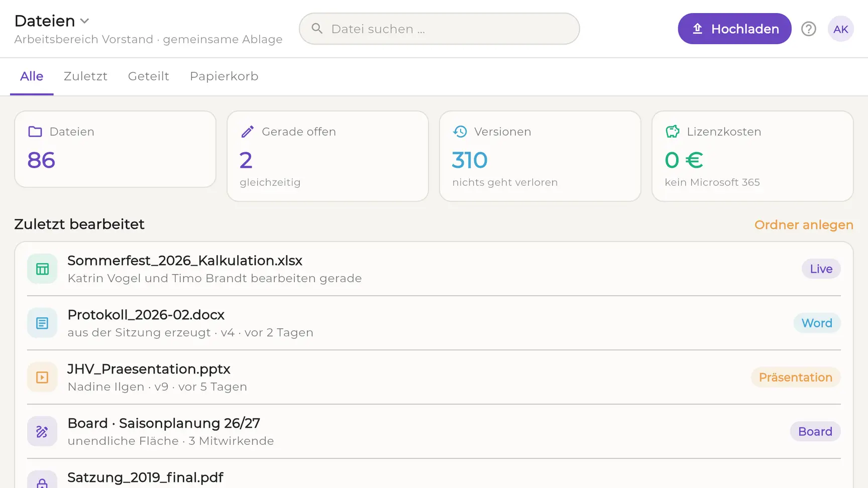The height and width of the screenshot is (488, 868).
Task: Click 'aus der Sitzung erzeugt · v4' text
Action: [151, 333]
